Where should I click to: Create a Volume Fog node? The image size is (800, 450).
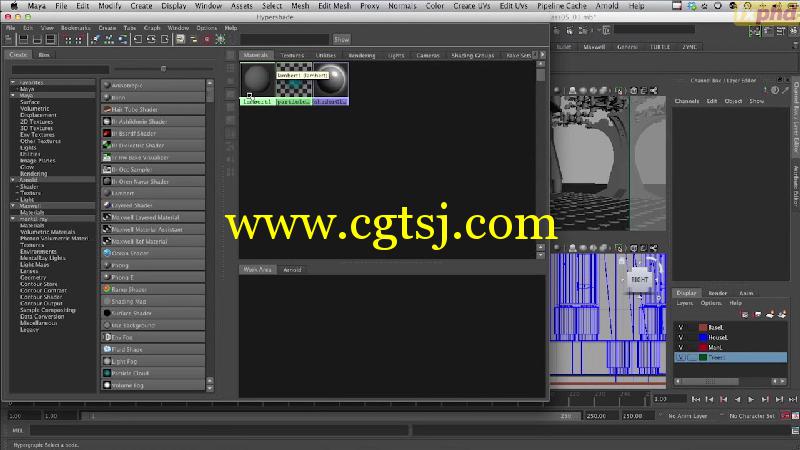153,385
